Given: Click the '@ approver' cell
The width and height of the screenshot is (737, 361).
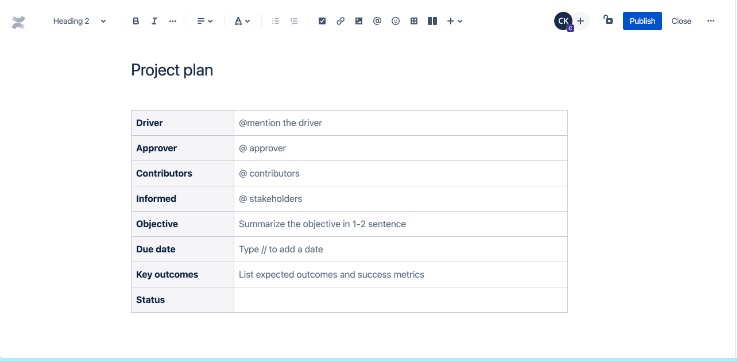Looking at the screenshot, I should click(x=400, y=148).
